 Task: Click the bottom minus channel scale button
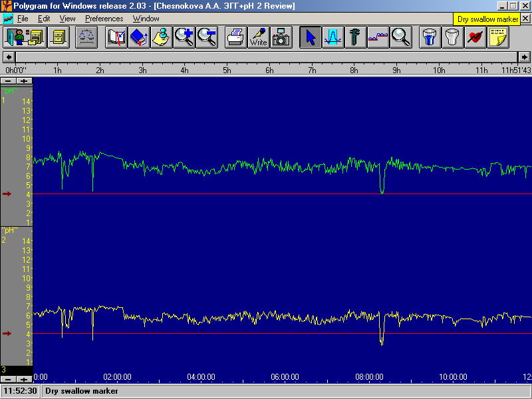click(x=8, y=380)
